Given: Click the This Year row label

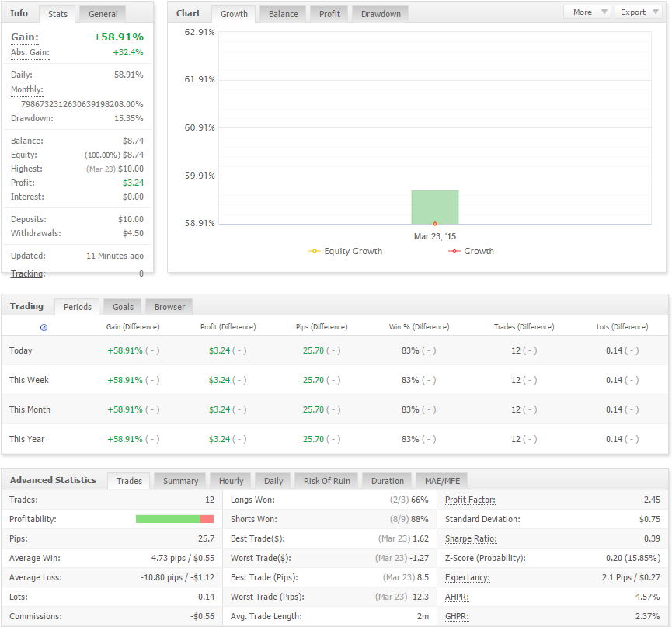Looking at the screenshot, I should click(27, 439).
